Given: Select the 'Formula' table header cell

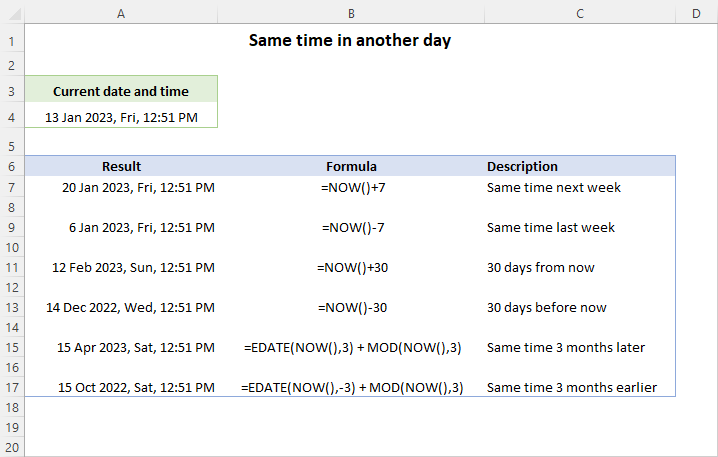Looking at the screenshot, I should [x=351, y=166].
